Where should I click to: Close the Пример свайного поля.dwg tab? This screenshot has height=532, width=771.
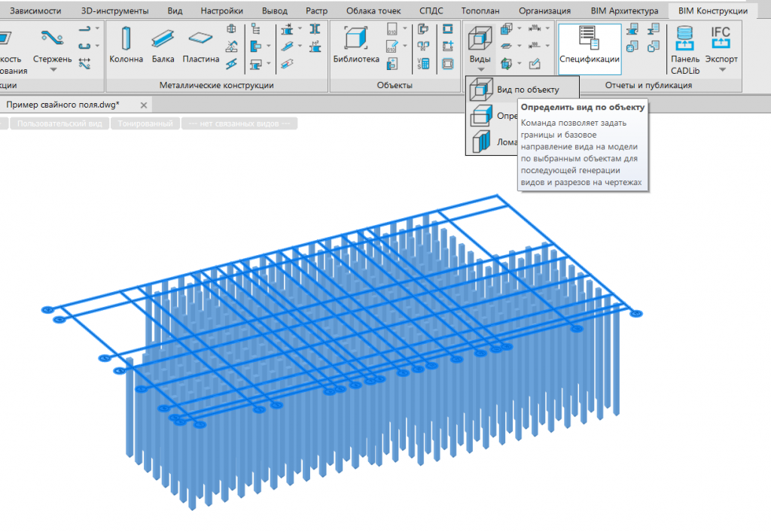(x=144, y=105)
